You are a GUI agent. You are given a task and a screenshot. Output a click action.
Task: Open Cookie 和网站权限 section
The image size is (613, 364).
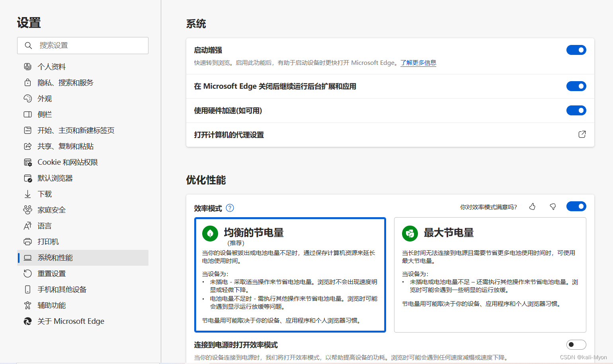83,162
